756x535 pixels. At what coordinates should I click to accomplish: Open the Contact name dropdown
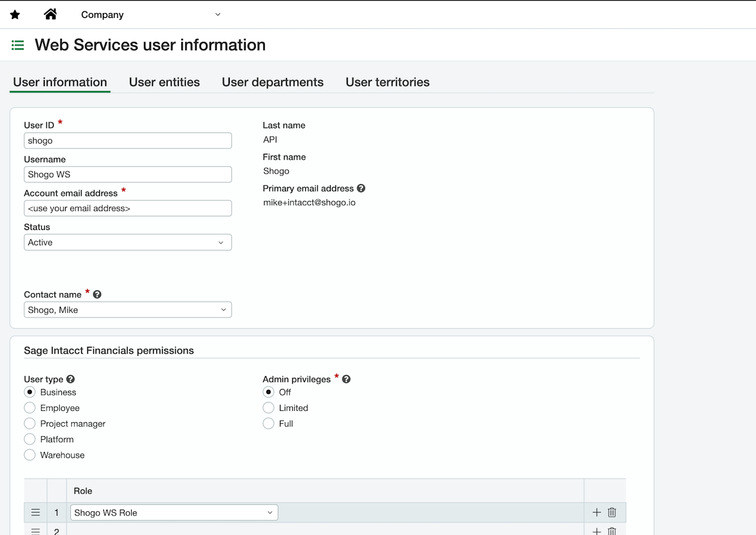pos(128,310)
